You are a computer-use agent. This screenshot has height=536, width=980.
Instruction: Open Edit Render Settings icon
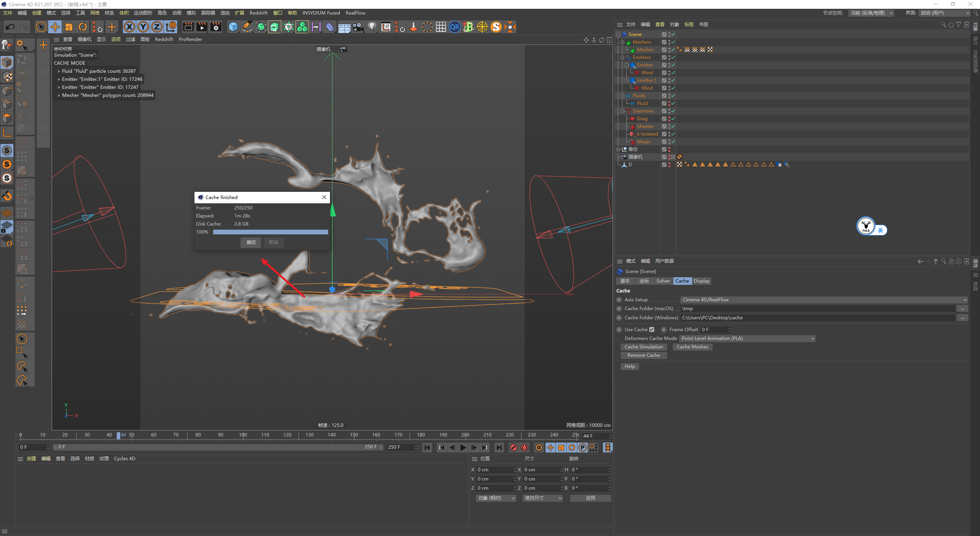tap(216, 27)
